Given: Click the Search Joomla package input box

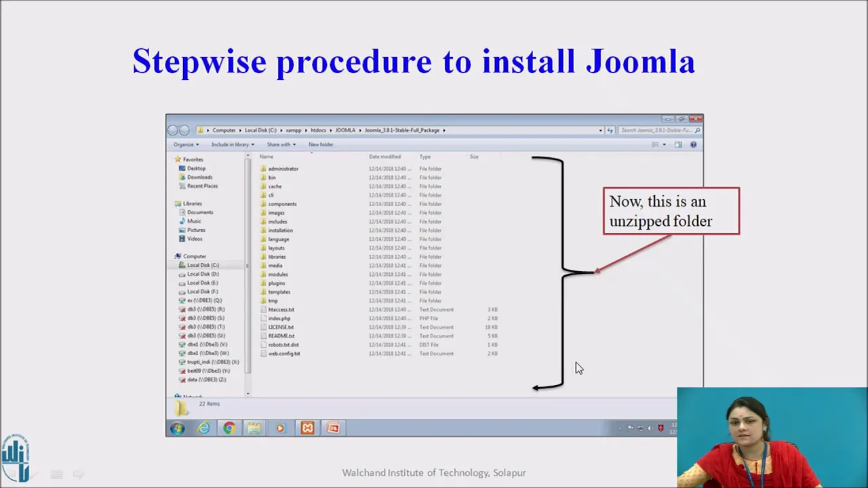Looking at the screenshot, I should [x=659, y=130].
